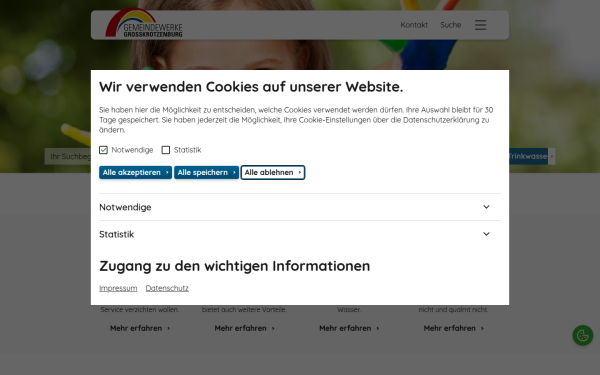Open the Impressum link

(118, 288)
